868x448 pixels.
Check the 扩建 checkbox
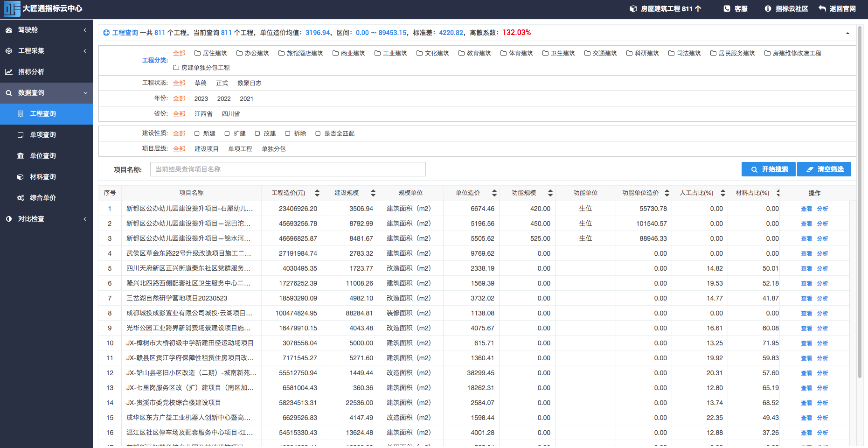point(227,133)
